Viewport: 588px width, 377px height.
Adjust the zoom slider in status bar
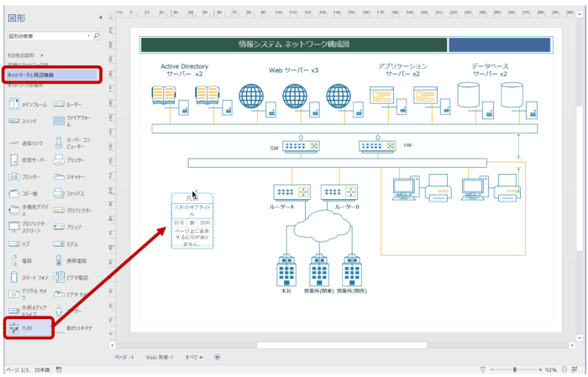click(x=514, y=369)
